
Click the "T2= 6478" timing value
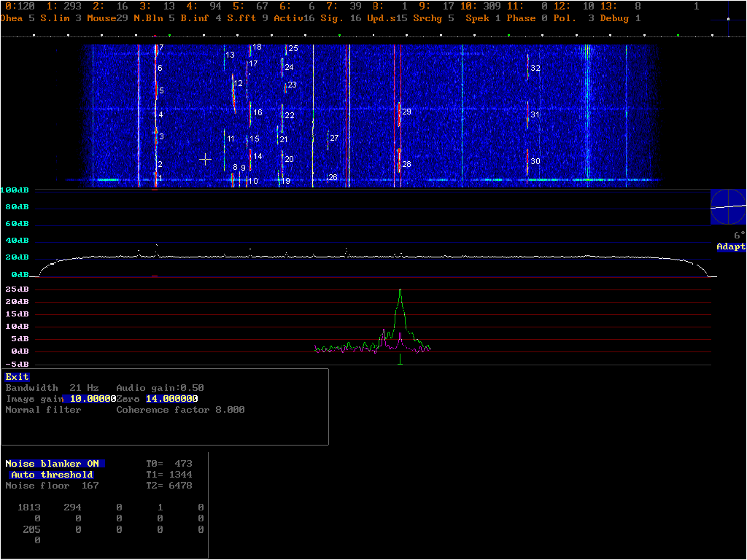pos(169,485)
